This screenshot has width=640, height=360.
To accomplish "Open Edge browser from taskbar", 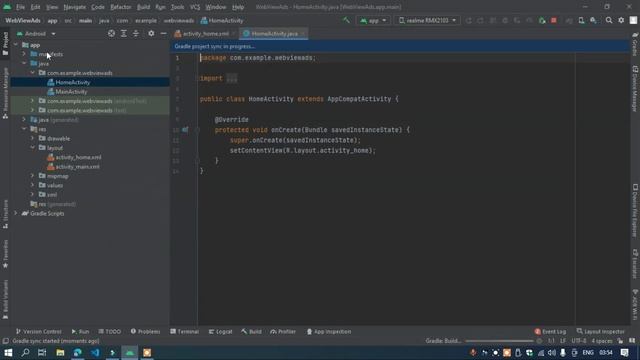I will (78, 352).
